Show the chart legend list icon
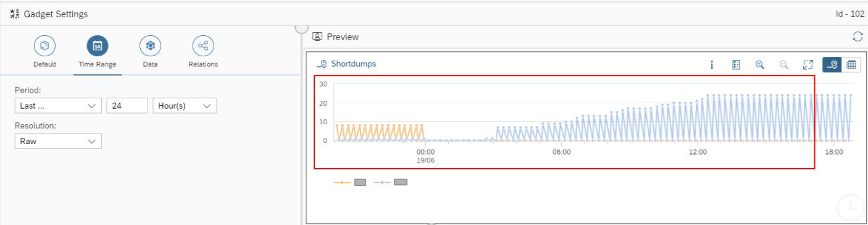 click(736, 64)
